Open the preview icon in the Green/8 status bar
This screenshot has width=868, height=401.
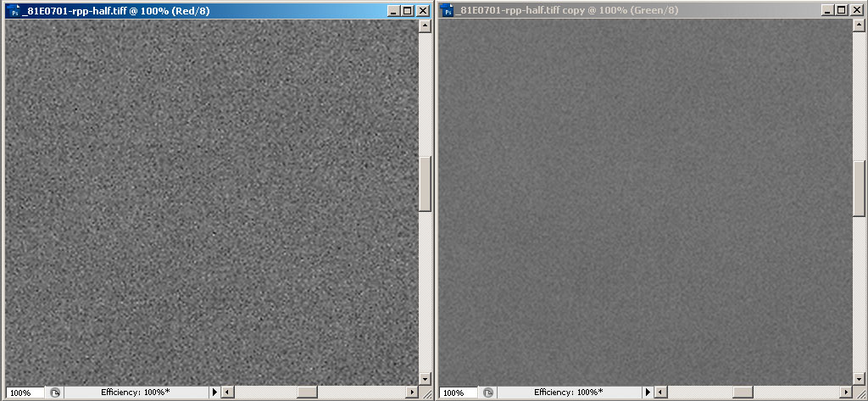[x=488, y=393]
